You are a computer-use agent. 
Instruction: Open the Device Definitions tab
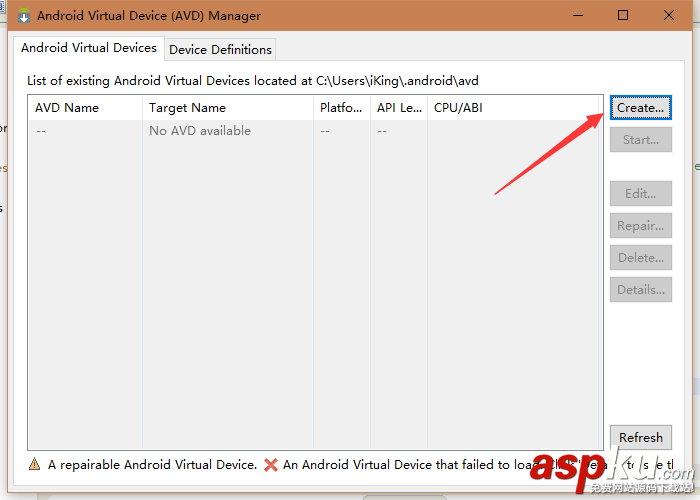[220, 49]
